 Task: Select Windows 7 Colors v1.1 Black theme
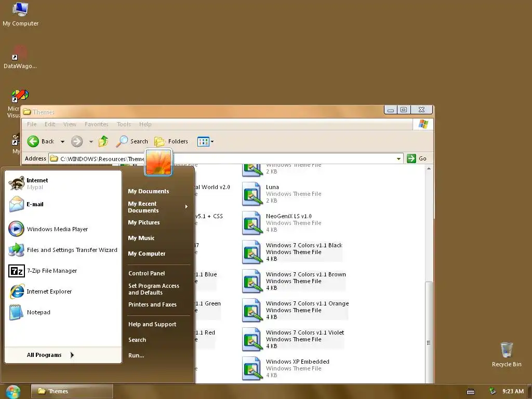point(292,252)
